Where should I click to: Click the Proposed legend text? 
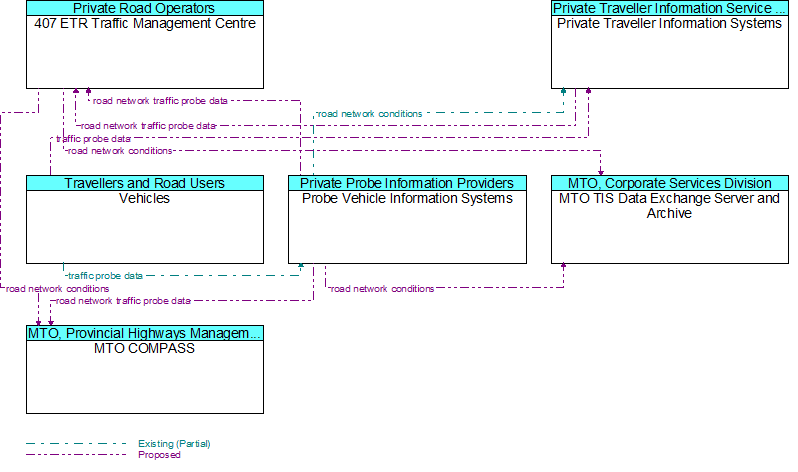159,455
